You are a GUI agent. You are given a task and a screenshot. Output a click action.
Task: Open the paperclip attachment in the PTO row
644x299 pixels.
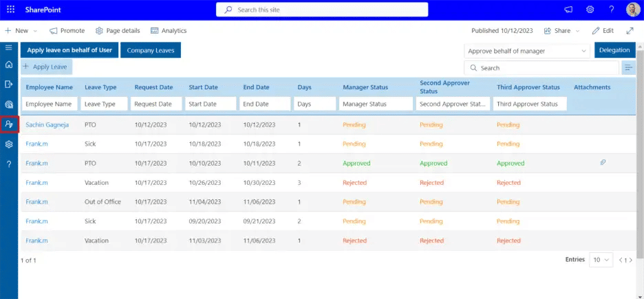click(x=603, y=163)
